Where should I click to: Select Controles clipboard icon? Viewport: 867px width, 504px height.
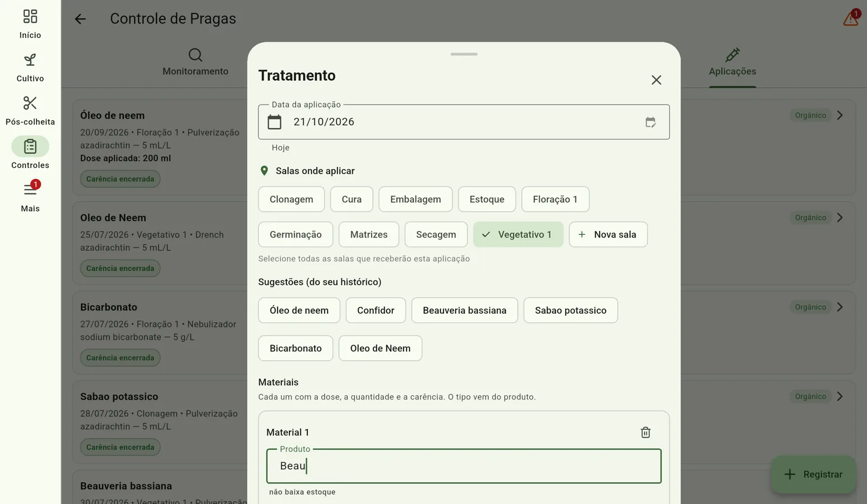point(30,146)
